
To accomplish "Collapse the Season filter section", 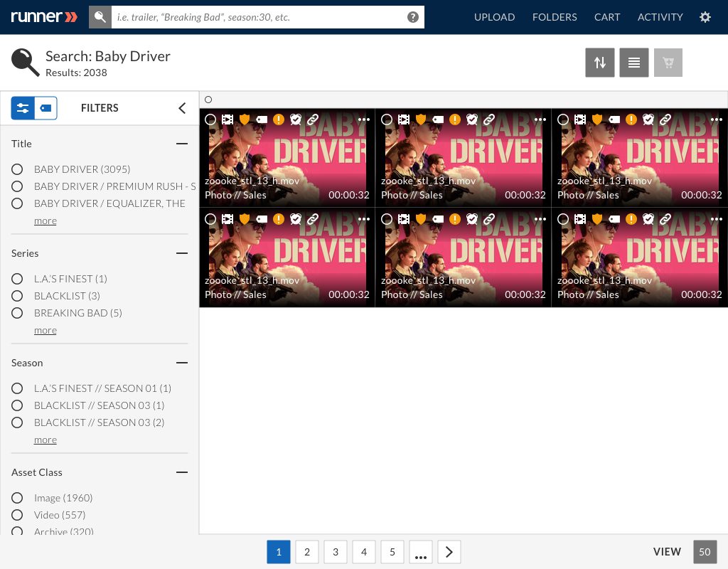I will 182,363.
